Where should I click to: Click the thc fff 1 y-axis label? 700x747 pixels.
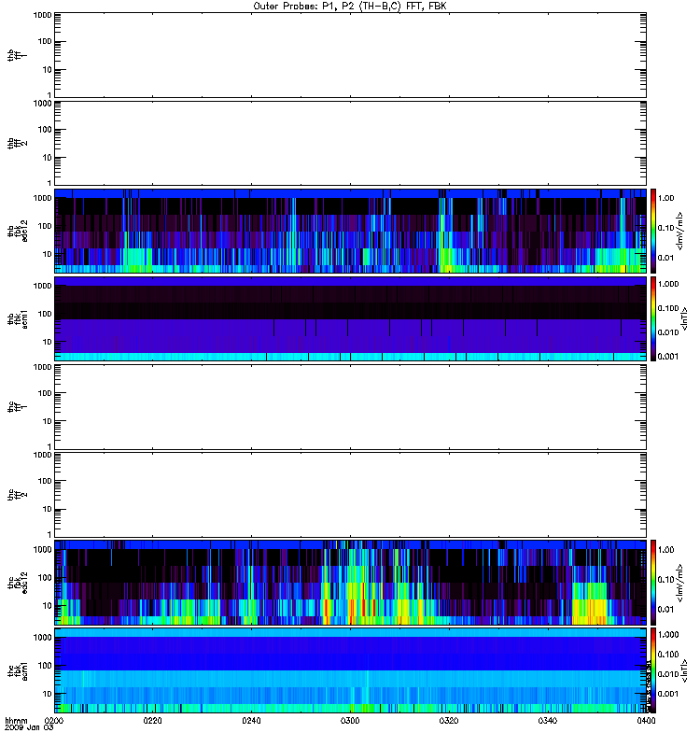pyautogui.click(x=18, y=406)
